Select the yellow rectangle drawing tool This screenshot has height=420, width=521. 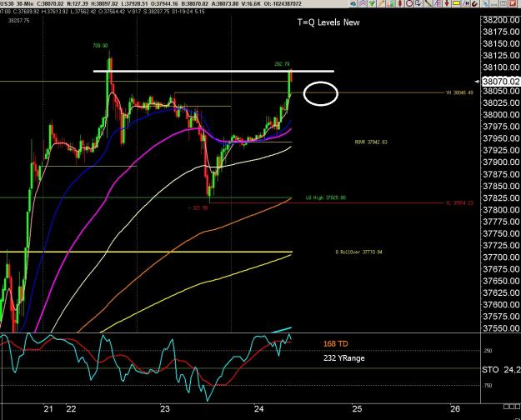click(457, 3)
